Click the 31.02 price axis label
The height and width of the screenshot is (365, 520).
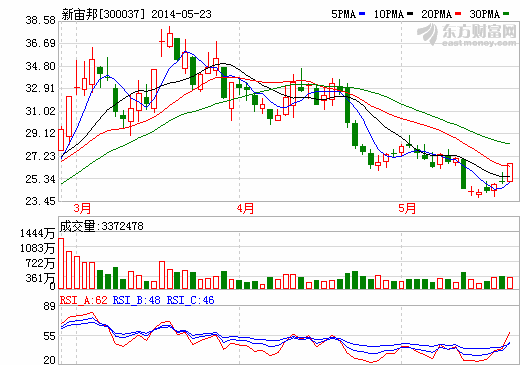tap(40, 111)
